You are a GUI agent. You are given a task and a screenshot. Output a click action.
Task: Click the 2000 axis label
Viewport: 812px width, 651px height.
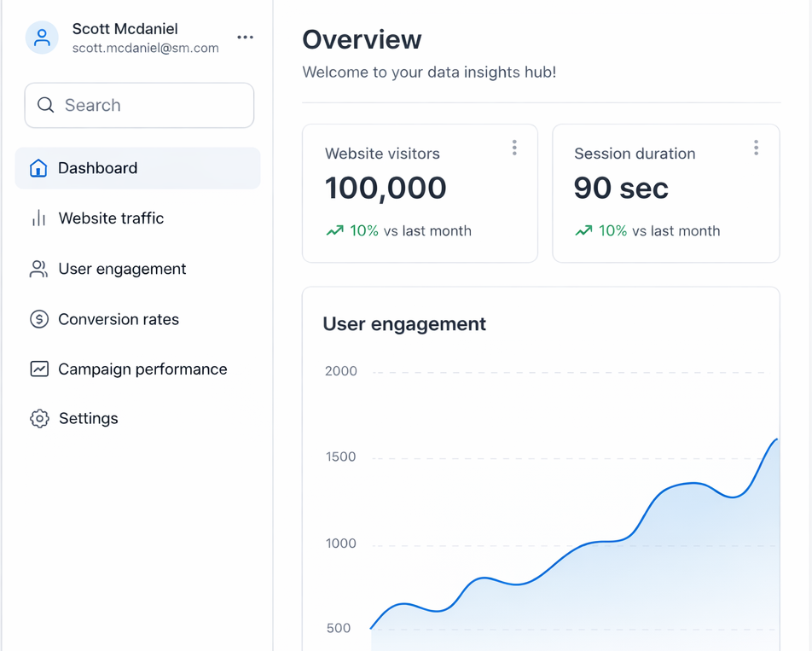(x=341, y=371)
